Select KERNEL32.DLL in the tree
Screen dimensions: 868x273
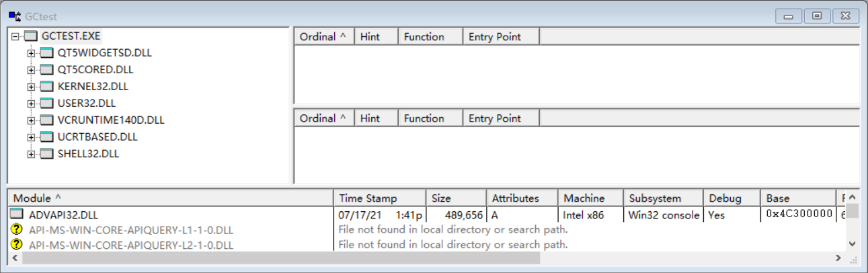tap(93, 86)
